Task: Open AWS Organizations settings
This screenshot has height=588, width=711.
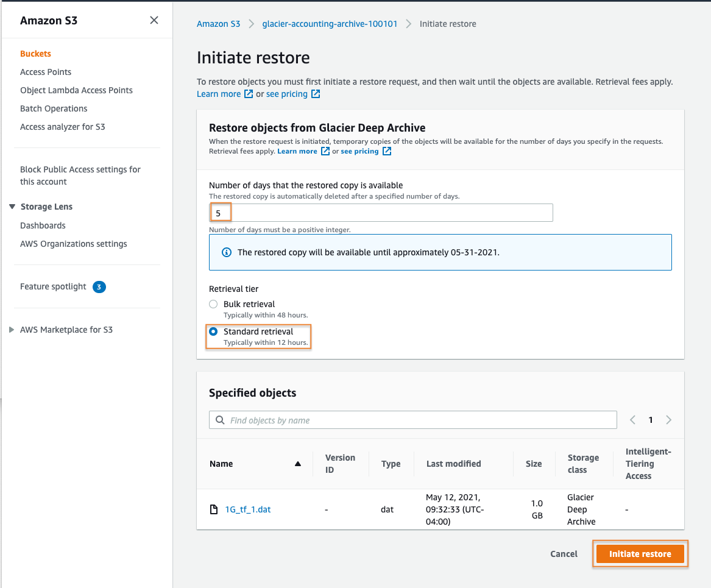Action: coord(74,244)
